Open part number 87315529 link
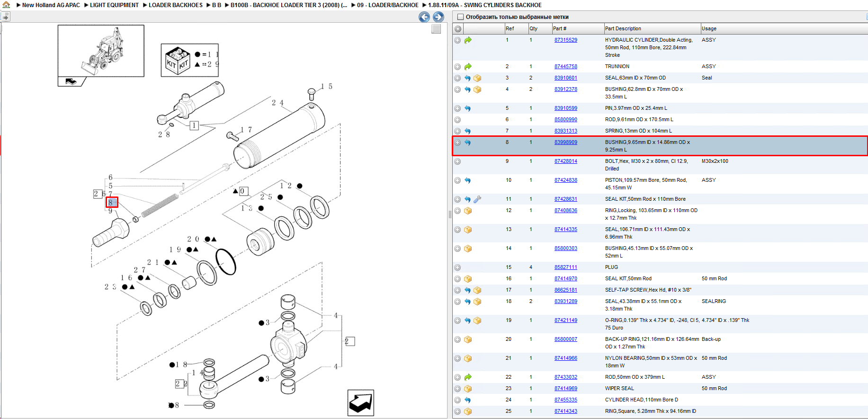The width and height of the screenshot is (868, 419). 566,40
